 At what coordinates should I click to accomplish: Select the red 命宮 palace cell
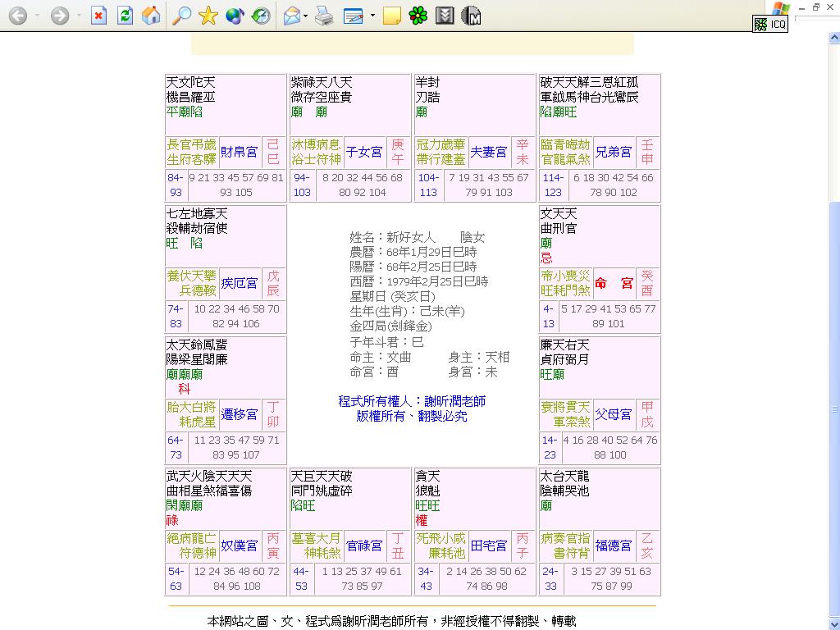pyautogui.click(x=614, y=282)
